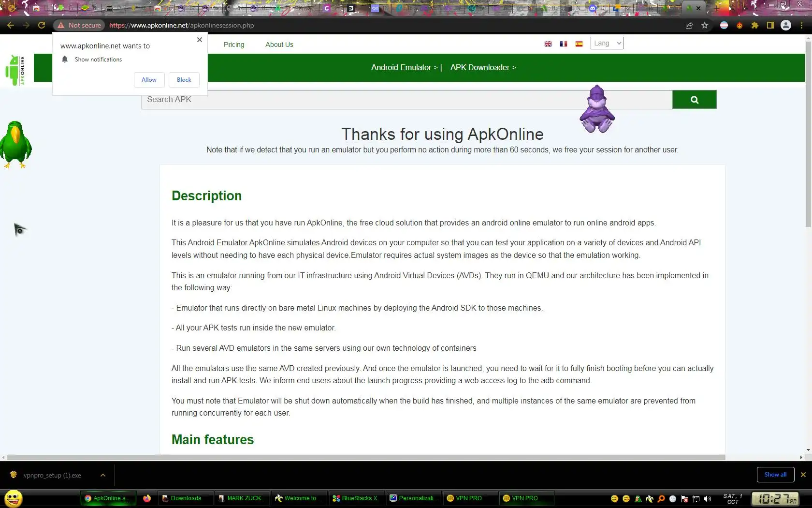This screenshot has height=508, width=812.
Task: Click the green search magnifier button
Action: 694,100
